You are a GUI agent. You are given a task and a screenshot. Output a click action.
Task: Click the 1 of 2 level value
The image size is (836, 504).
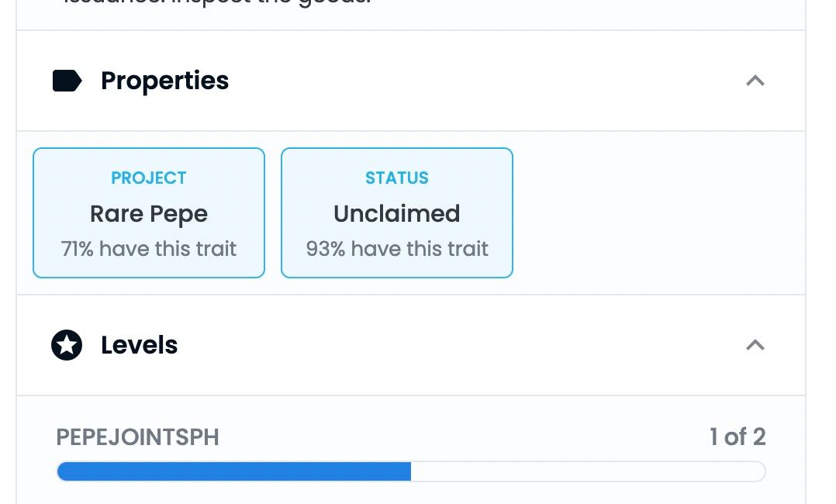coord(738,437)
